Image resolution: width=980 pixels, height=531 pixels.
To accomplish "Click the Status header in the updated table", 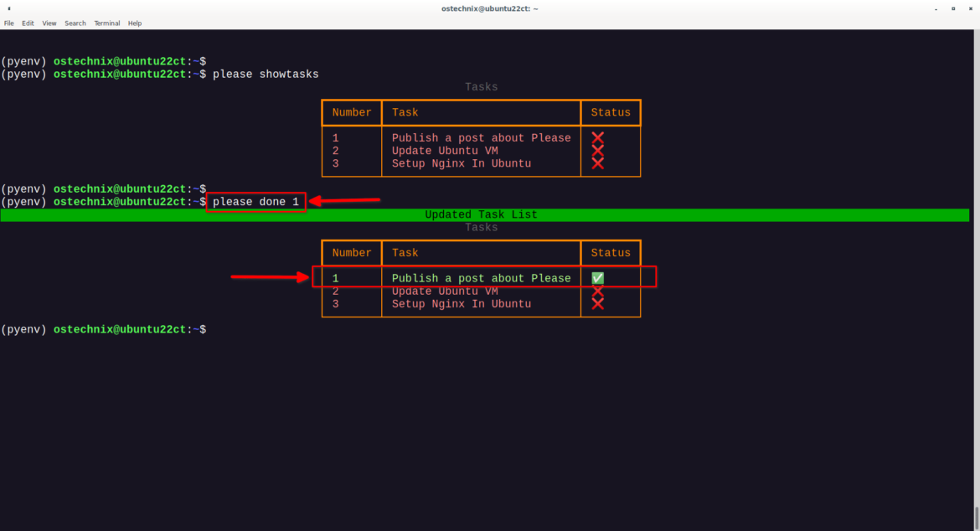I will click(x=611, y=253).
